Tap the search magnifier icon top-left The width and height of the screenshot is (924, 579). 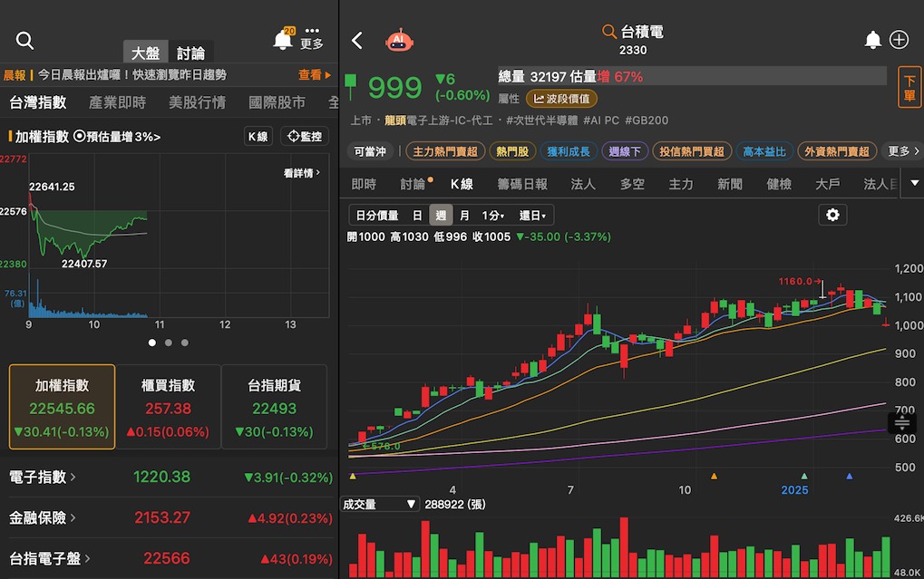(24, 40)
